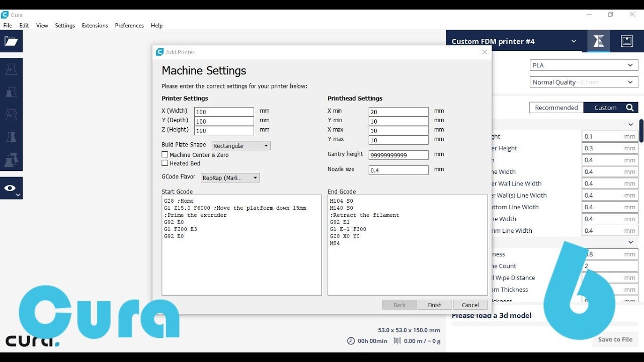Click the Cancel button
The image size is (644, 362).
[x=469, y=305]
